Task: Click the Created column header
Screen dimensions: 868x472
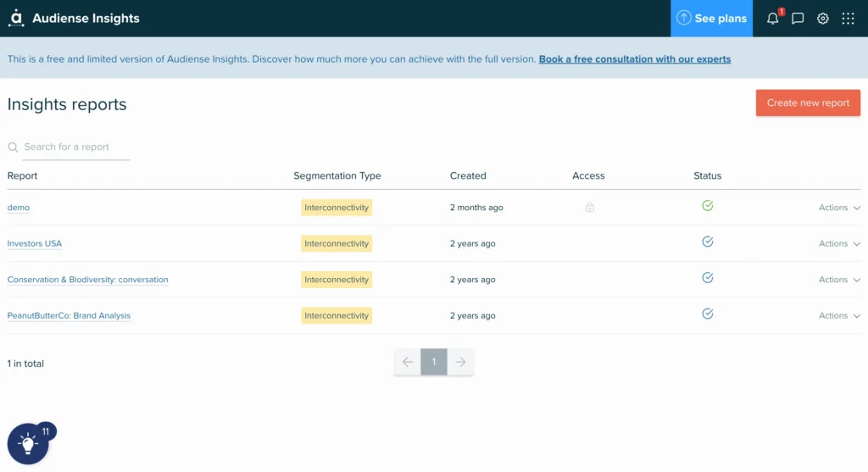Action: [x=468, y=175]
